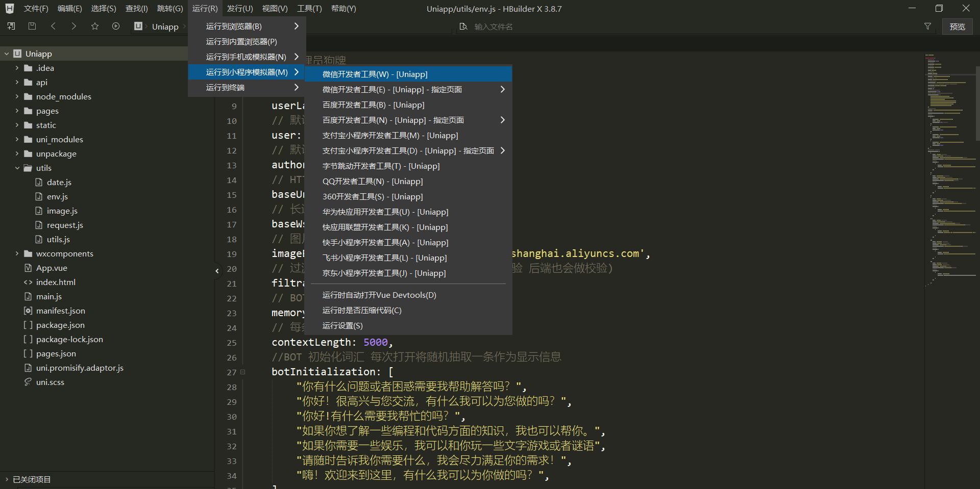Collapse the sidebar with the arrow handle

(217, 271)
